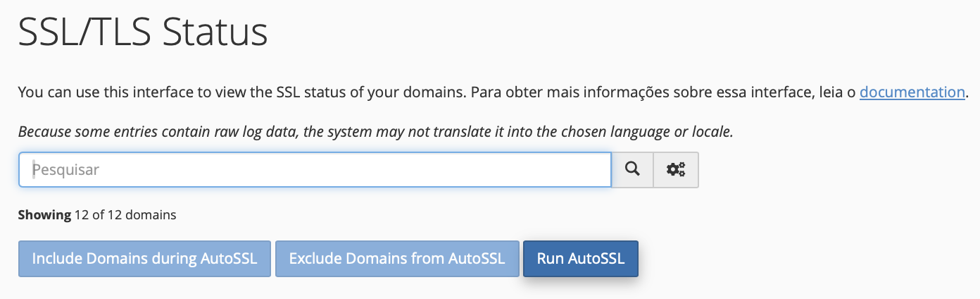The image size is (980, 299).
Task: Click the cogs icon beside the search button
Action: tap(676, 170)
